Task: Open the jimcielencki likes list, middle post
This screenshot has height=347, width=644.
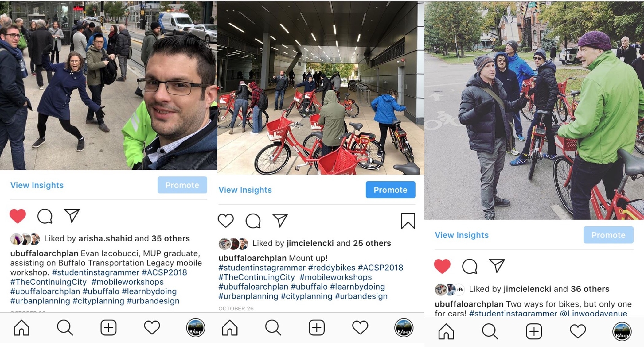Action: tap(310, 243)
